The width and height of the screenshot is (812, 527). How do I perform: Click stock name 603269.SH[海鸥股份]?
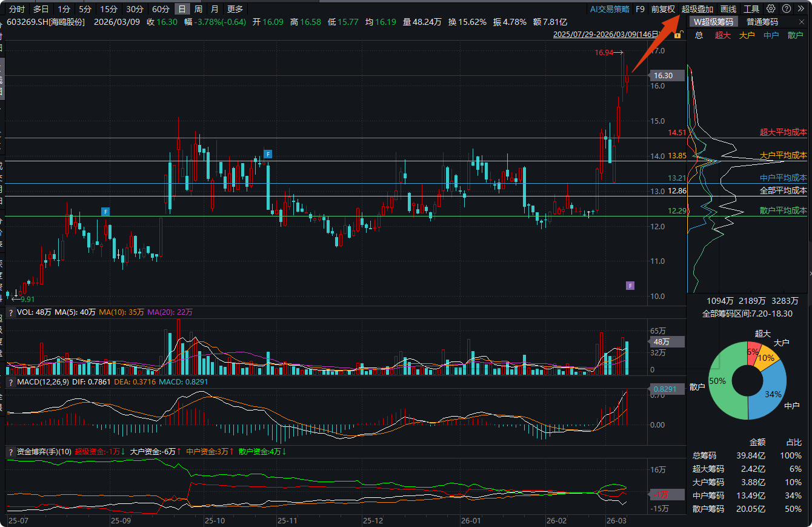tap(45, 22)
